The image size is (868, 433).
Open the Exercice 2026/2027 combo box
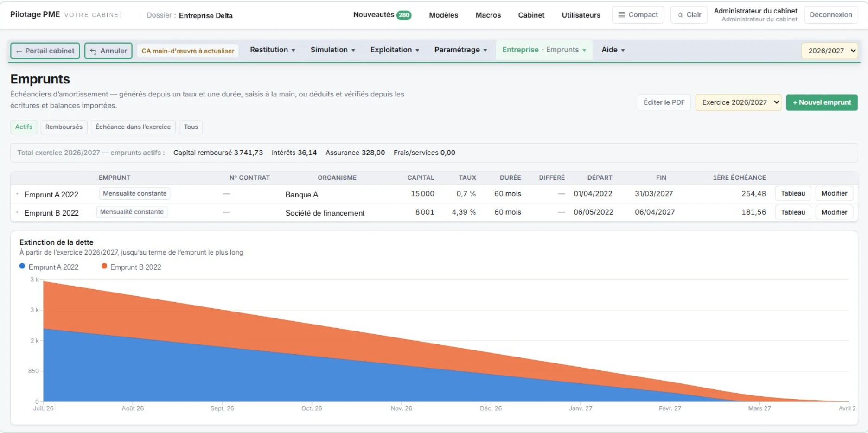tap(738, 102)
